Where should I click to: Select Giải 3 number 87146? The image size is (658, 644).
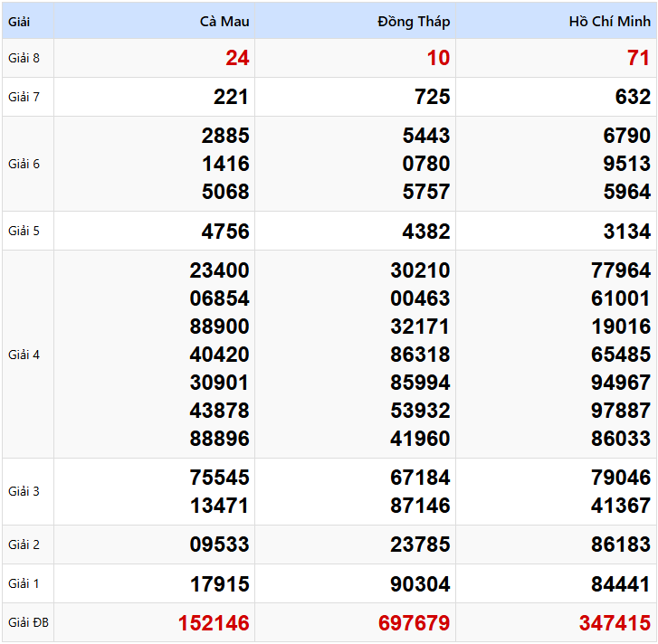click(420, 506)
